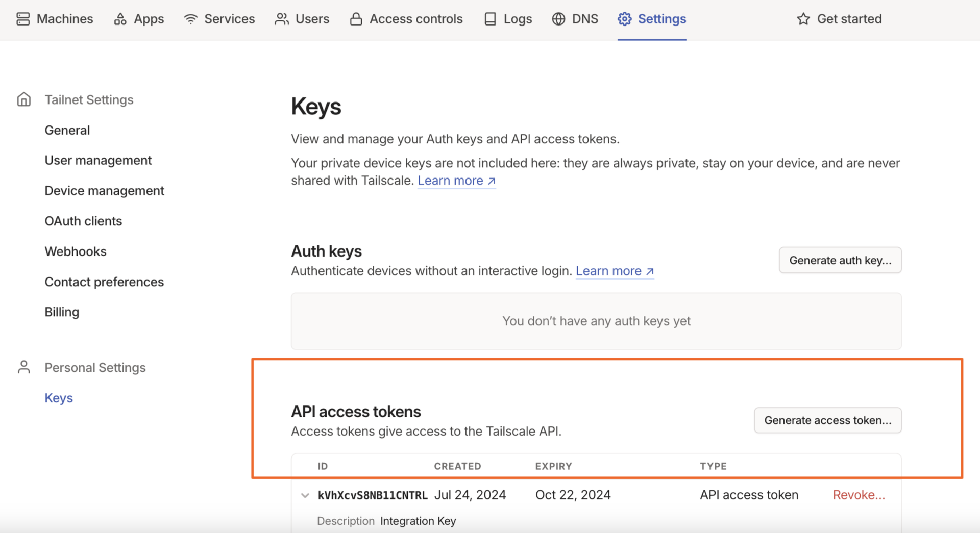Click the Apps shapes icon
The image size is (980, 533).
[120, 19]
